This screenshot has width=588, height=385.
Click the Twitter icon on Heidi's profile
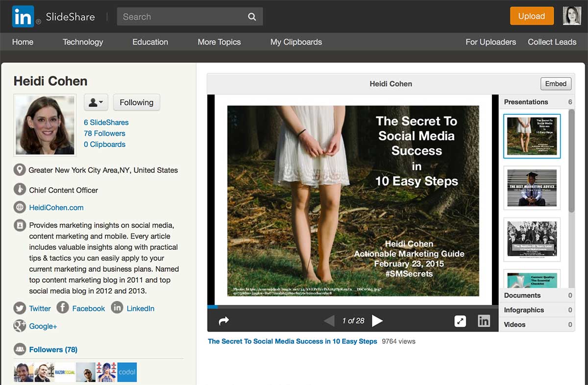(19, 308)
